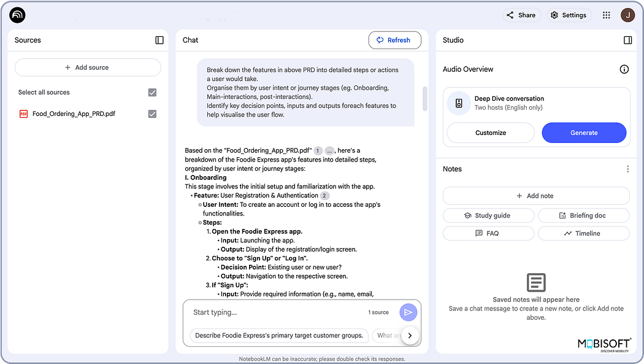
Task: Open your profile avatar icon
Action: pyautogui.click(x=627, y=15)
